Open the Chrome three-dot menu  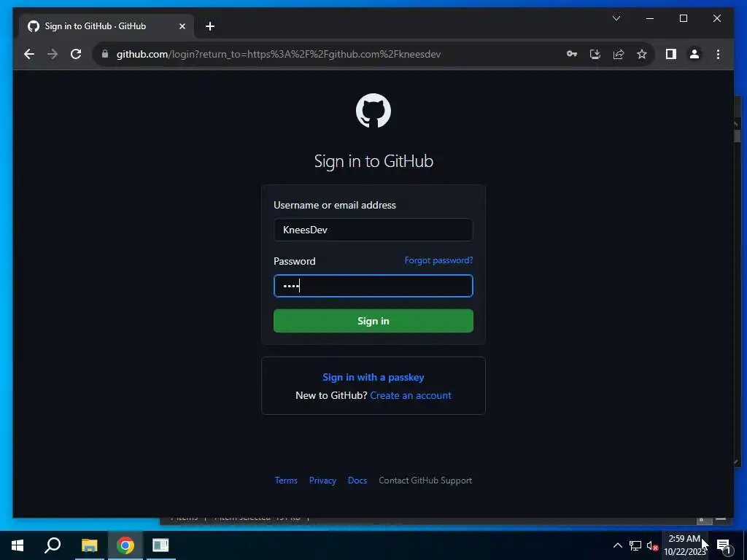coord(718,54)
